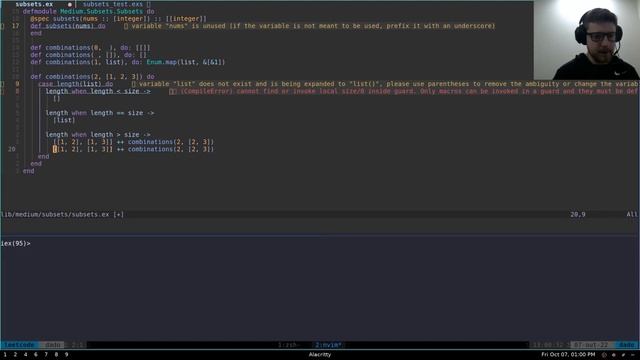Switch to workspace 2

(16, 355)
